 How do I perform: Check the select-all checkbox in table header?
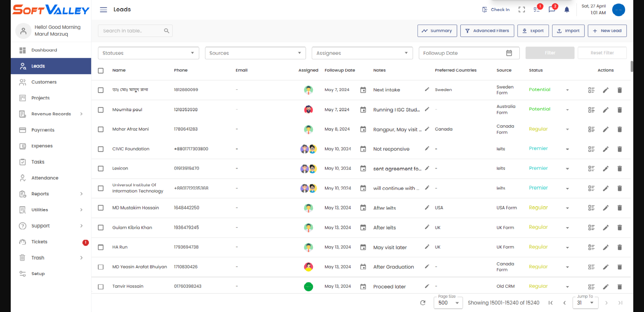click(x=101, y=71)
